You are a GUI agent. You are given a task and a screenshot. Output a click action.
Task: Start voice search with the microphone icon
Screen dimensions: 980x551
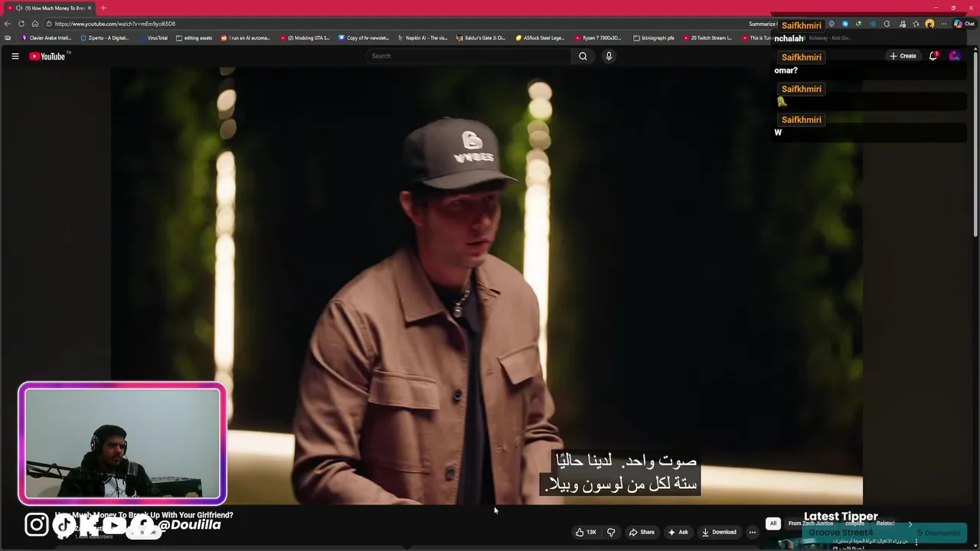[x=609, y=56]
